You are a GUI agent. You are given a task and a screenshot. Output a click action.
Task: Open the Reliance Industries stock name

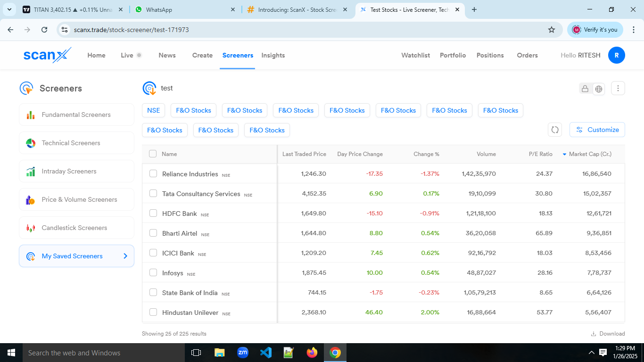tap(190, 174)
